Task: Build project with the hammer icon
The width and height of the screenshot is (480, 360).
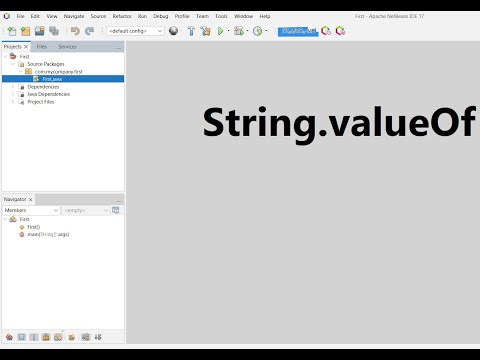Action: [x=191, y=31]
